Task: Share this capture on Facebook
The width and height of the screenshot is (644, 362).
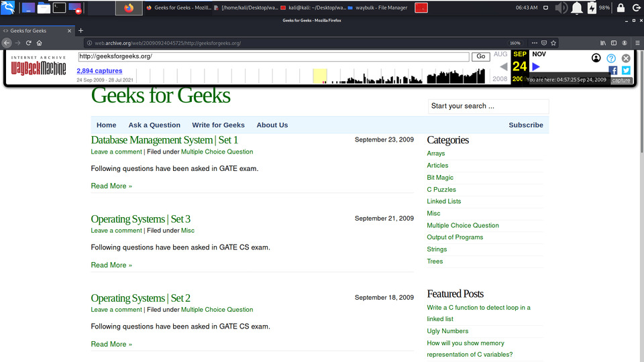Action: [612, 70]
